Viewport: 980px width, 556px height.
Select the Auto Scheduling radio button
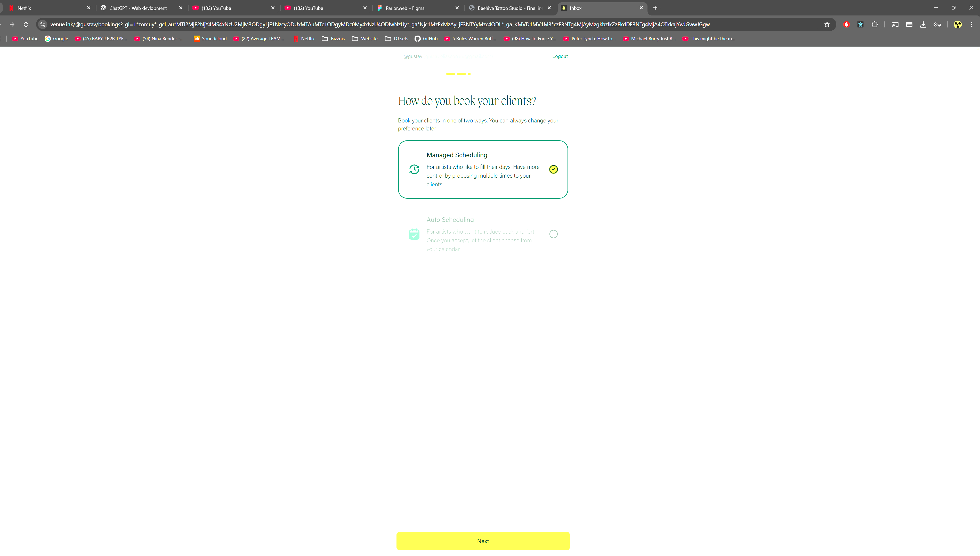click(x=553, y=234)
